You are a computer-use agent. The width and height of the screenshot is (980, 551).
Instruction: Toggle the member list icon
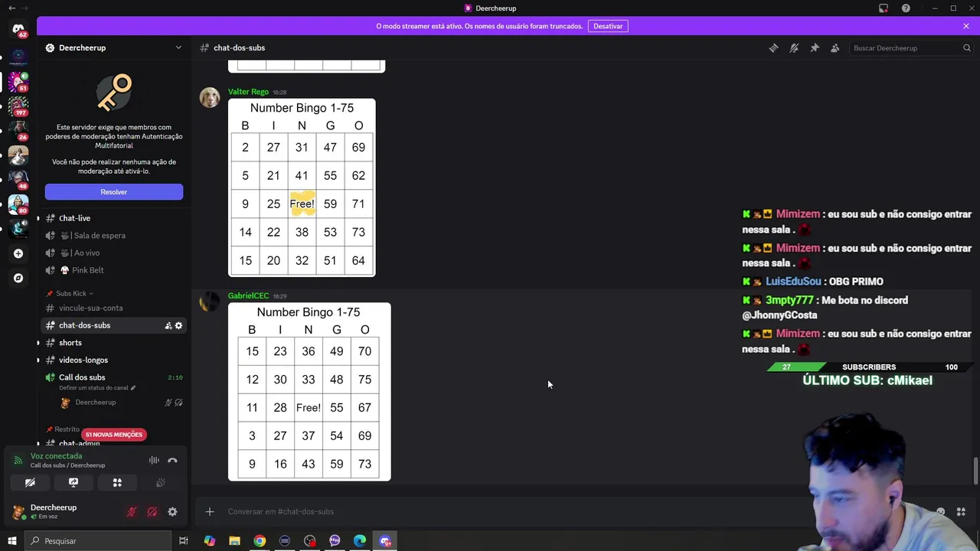click(x=835, y=47)
